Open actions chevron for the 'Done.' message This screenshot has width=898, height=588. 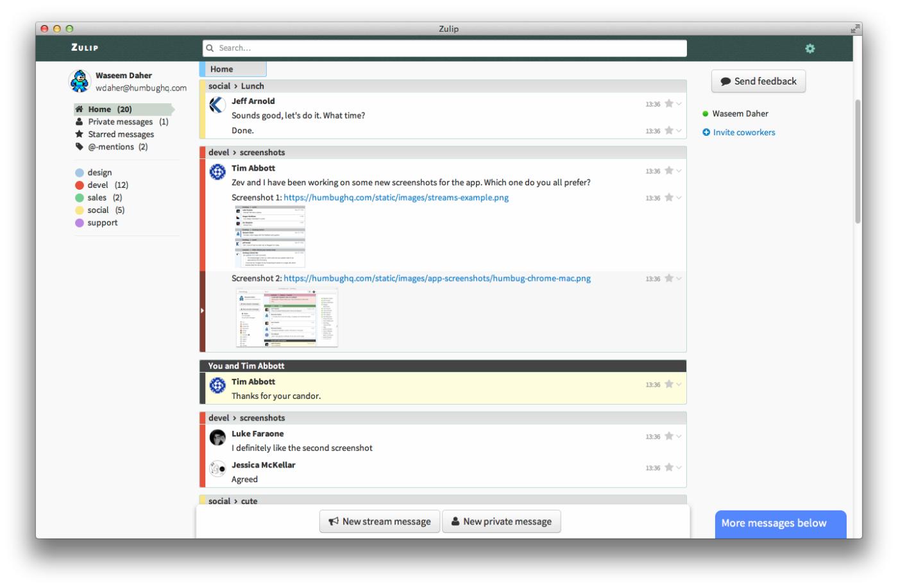(x=679, y=131)
